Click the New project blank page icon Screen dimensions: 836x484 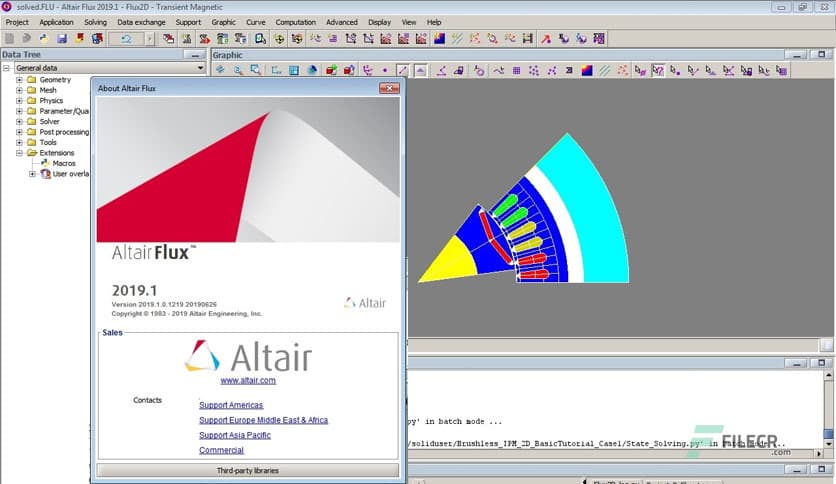[x=9, y=38]
